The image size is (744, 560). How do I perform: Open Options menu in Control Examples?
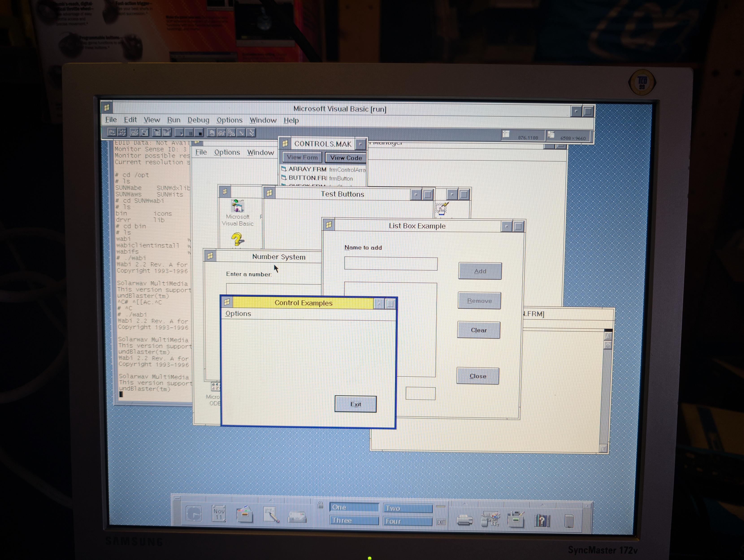tap(238, 314)
